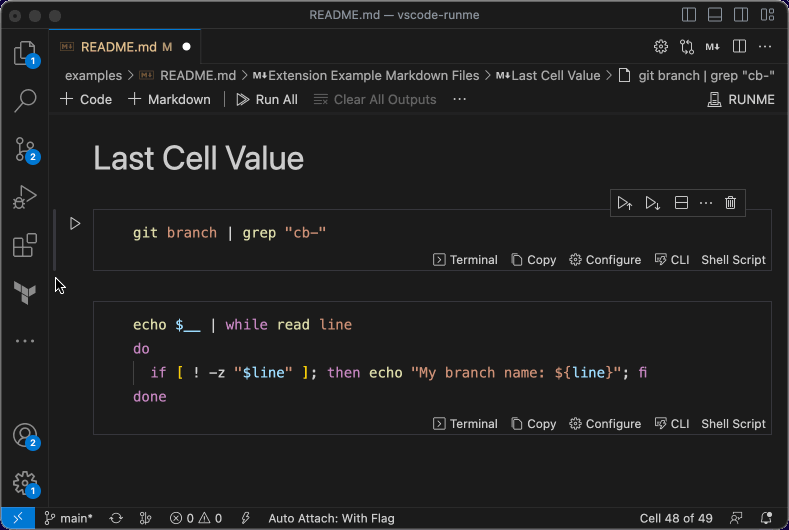Open editor More Actions ellipsis
The height and width of the screenshot is (530, 789).
click(x=765, y=47)
